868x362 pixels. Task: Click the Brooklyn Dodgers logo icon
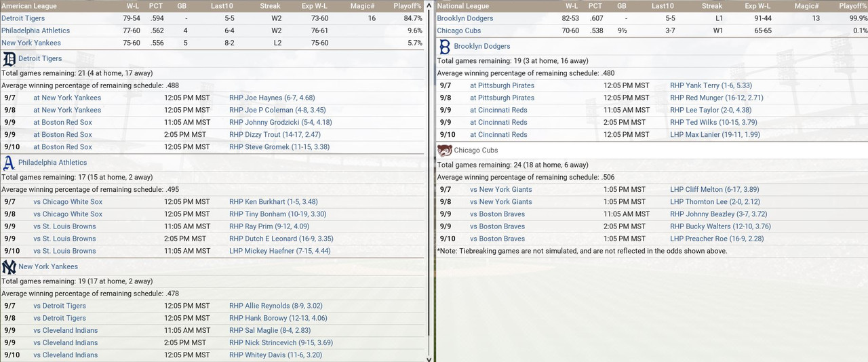445,47
